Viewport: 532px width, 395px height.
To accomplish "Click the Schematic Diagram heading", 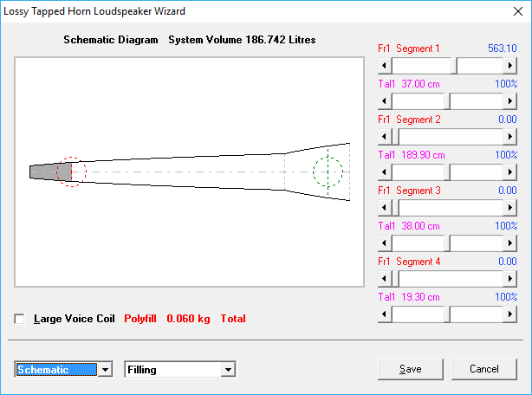I will [111, 40].
